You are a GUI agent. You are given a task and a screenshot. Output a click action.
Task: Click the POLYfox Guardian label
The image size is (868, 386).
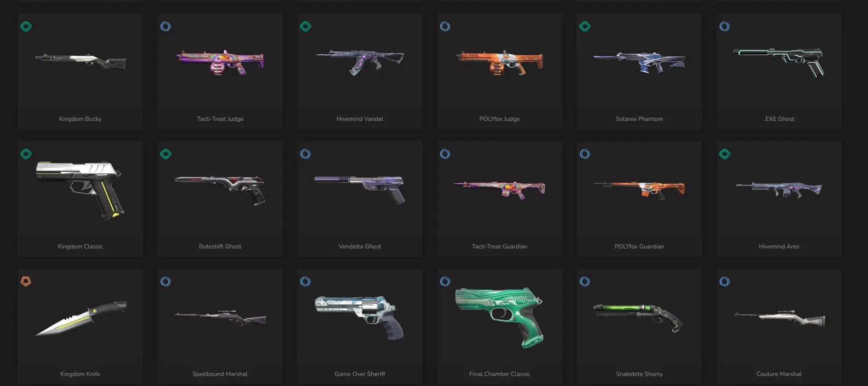coord(639,247)
